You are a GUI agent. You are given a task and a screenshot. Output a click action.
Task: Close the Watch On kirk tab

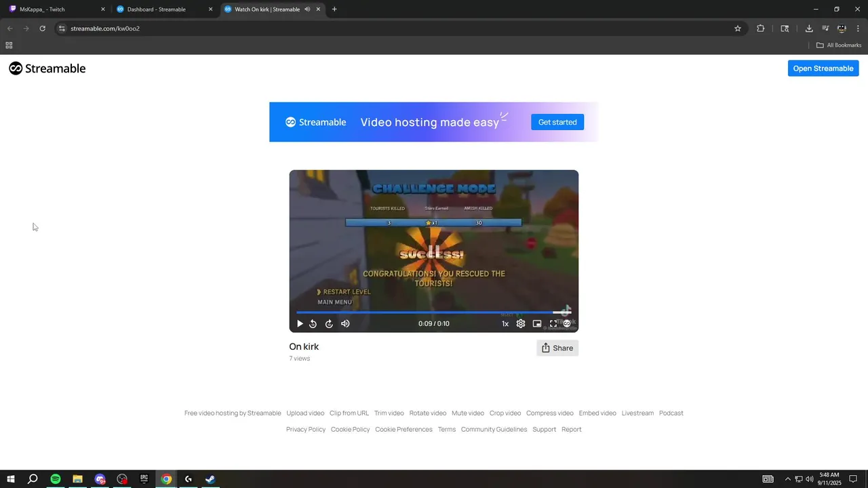click(318, 9)
